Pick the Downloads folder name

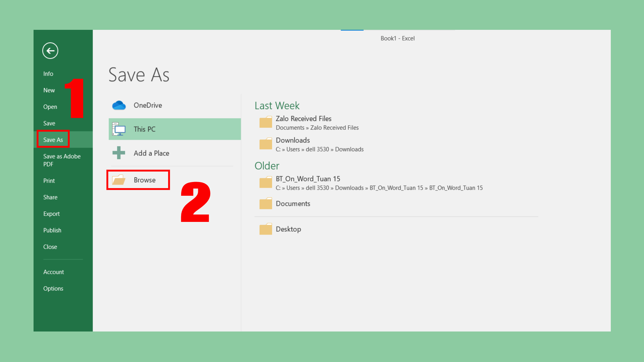(x=292, y=140)
